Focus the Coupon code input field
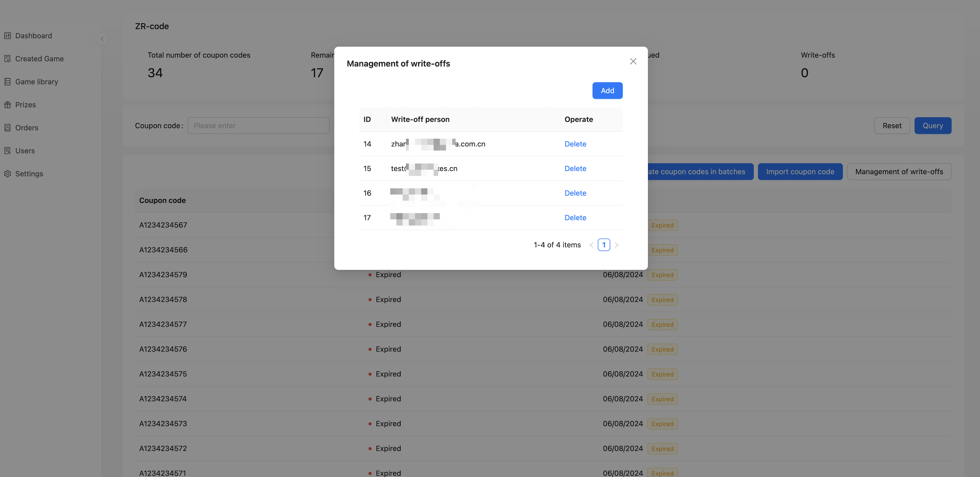The width and height of the screenshot is (980, 477). (258, 125)
